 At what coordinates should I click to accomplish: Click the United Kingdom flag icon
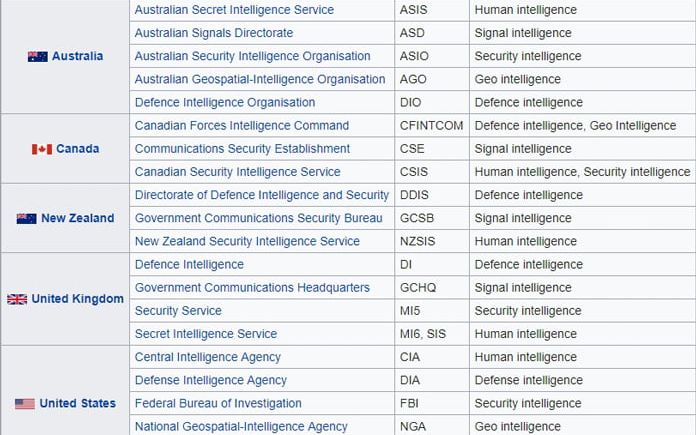(x=17, y=299)
